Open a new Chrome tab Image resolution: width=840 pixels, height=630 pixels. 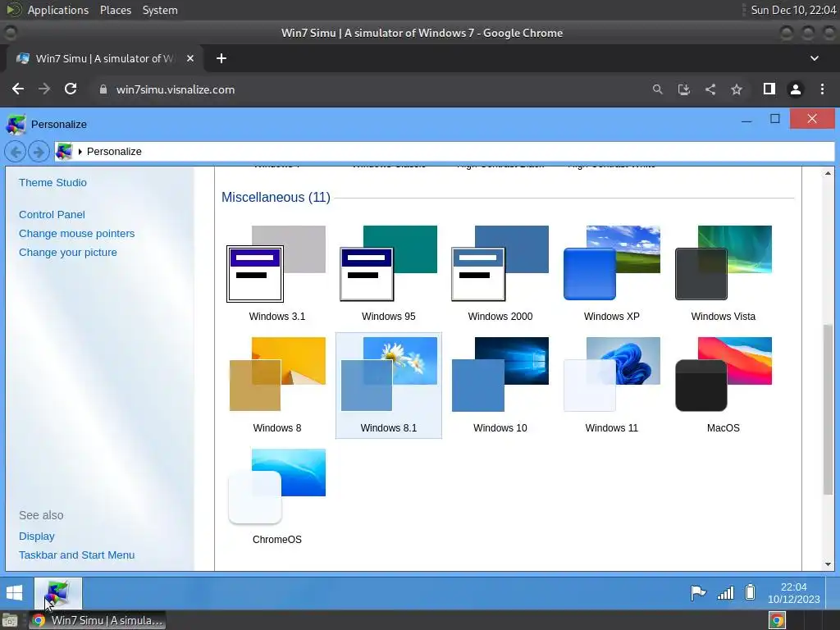coord(221,58)
